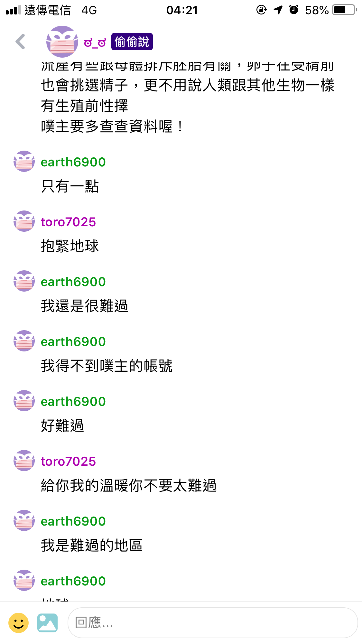
Task: Tap avatar beside 我還是很難過 message
Action: (24, 281)
